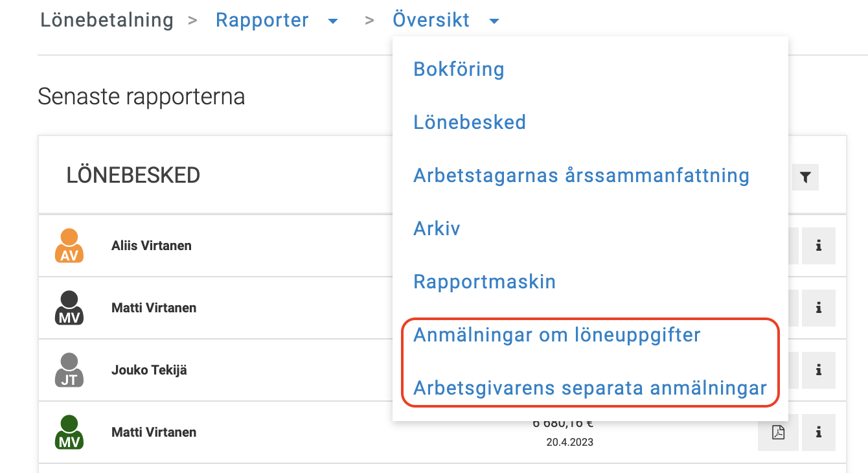This screenshot has width=868, height=473.
Task: Open Bokföring from the dropdown menu
Action: click(459, 69)
